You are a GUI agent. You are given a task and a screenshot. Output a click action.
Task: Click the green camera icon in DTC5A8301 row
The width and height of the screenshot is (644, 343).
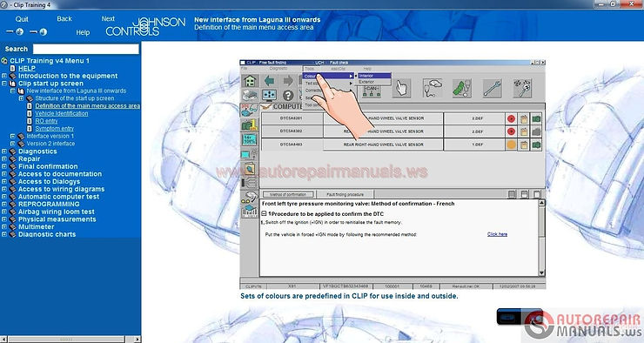(536, 118)
